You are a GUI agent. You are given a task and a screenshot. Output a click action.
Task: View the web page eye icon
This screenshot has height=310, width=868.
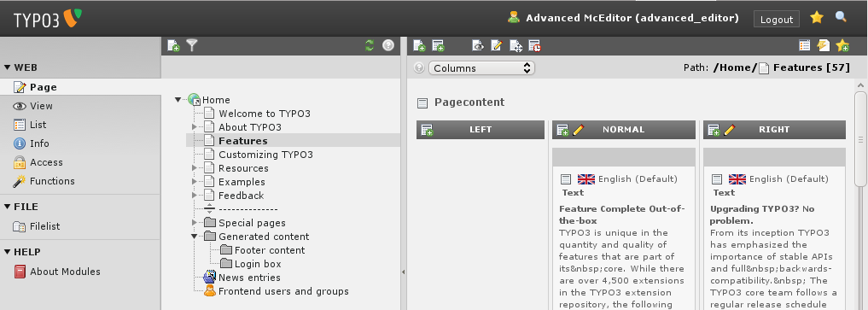click(x=478, y=46)
